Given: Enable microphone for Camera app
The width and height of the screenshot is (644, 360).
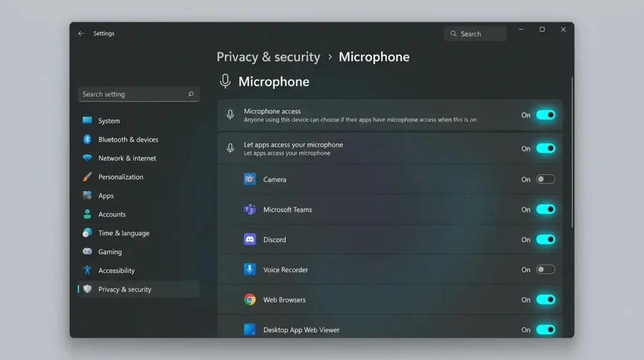Looking at the screenshot, I should coord(545,179).
